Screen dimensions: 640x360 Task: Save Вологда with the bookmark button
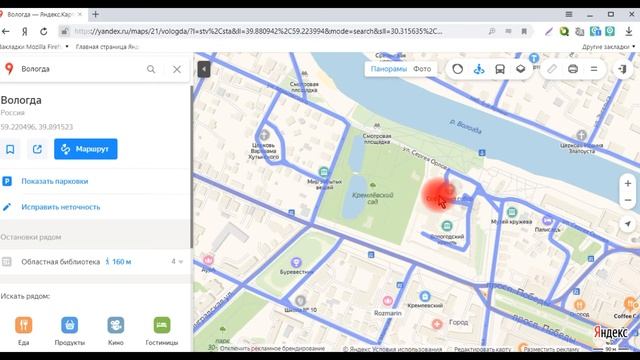pos(10,149)
